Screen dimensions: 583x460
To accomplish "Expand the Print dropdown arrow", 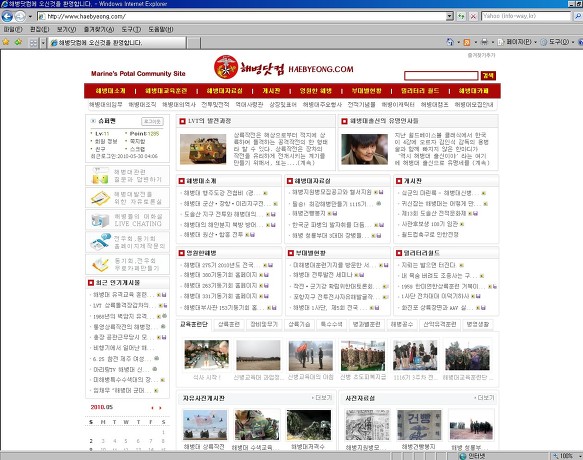I will coord(492,42).
